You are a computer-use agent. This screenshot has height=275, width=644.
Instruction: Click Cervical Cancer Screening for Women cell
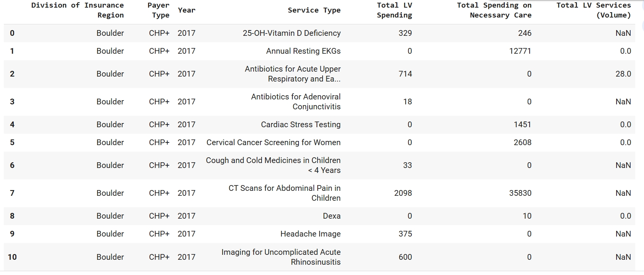click(x=273, y=142)
